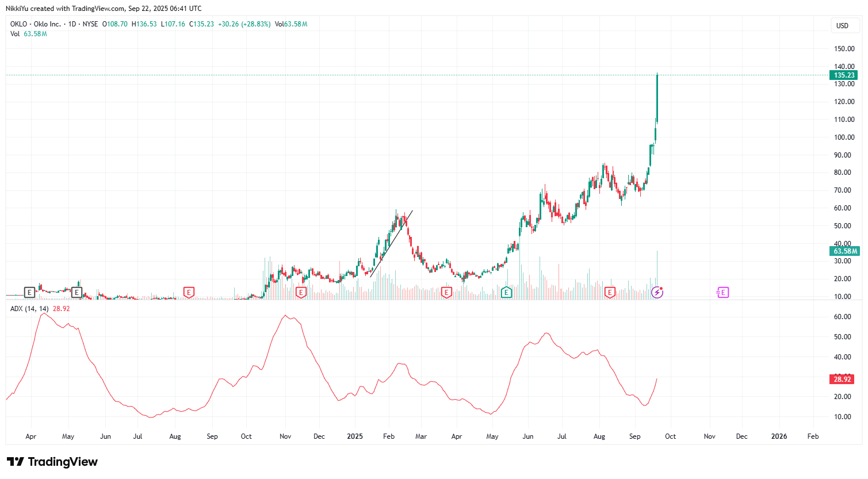Click the leftmost gray earnings marker
The width and height of the screenshot is (868, 479).
point(29,293)
